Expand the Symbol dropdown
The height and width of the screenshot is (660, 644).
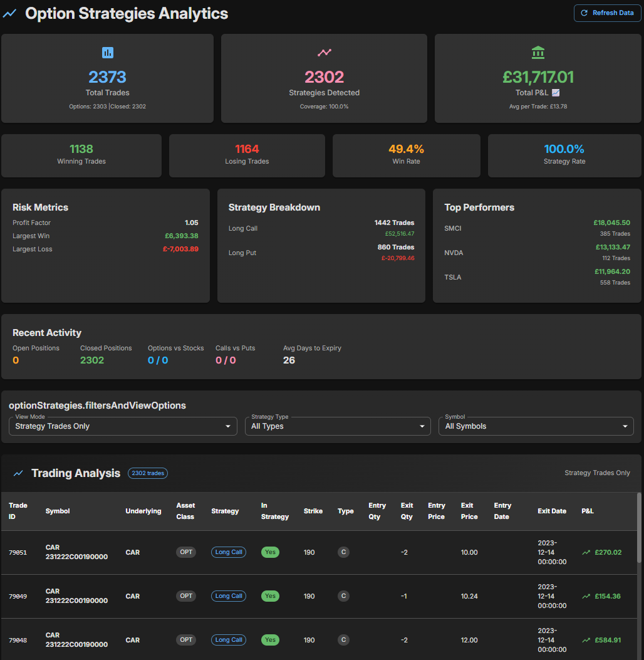click(536, 426)
